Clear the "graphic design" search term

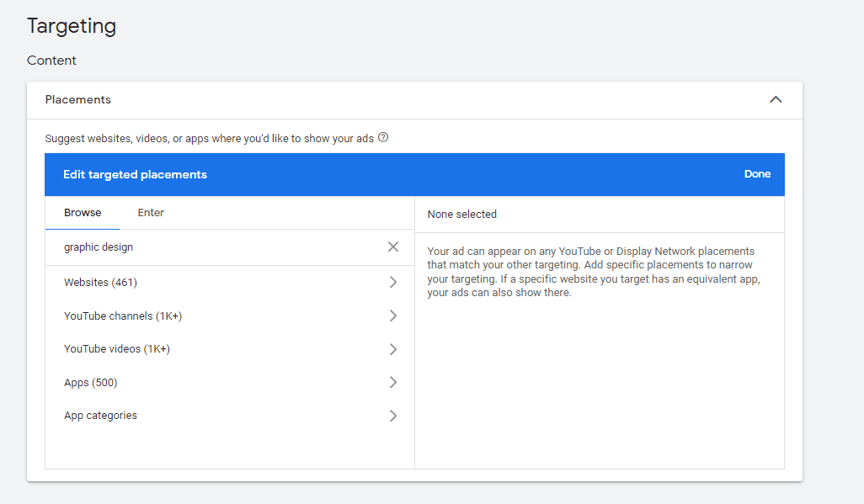pos(392,247)
